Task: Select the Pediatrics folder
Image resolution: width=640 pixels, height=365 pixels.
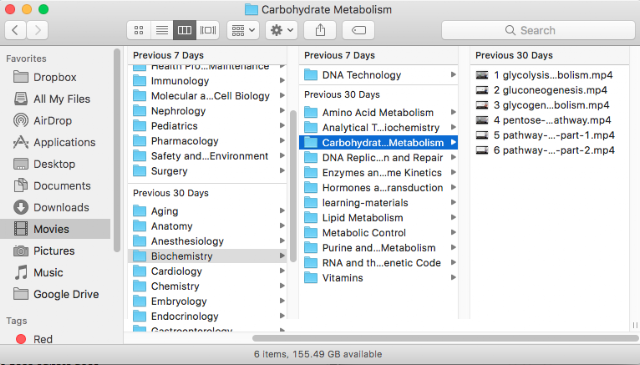Action: [207, 126]
